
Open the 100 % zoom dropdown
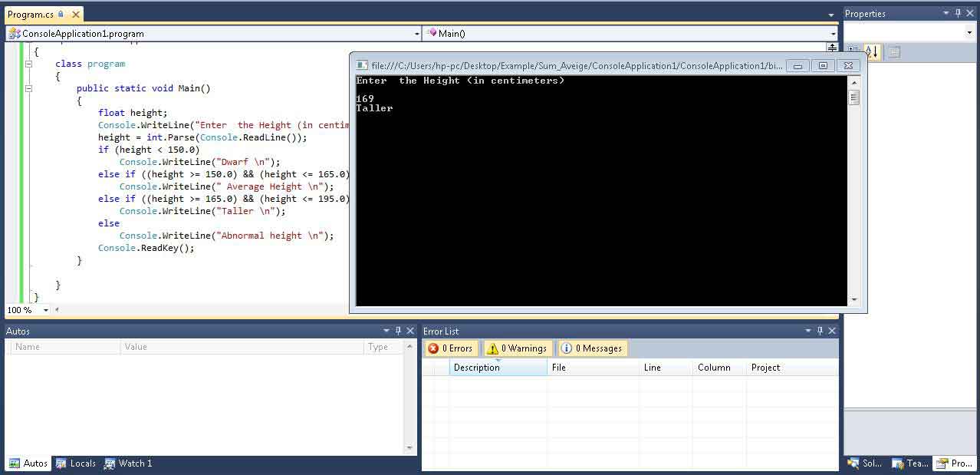[x=45, y=310]
